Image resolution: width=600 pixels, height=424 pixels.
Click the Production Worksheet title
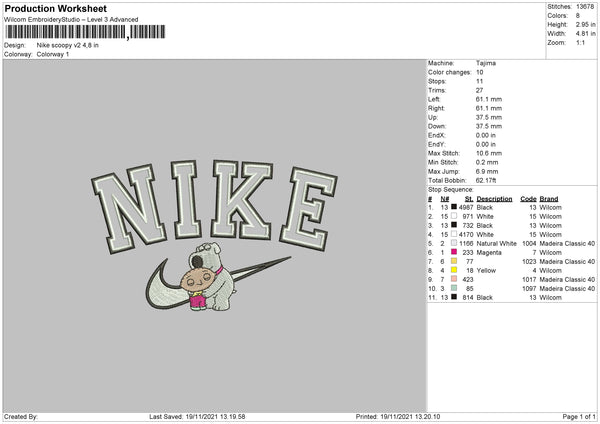tap(56, 8)
